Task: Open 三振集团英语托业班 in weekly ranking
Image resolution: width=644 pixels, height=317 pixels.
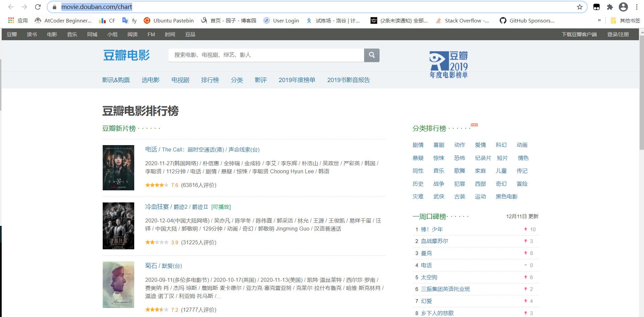Action: point(445,289)
